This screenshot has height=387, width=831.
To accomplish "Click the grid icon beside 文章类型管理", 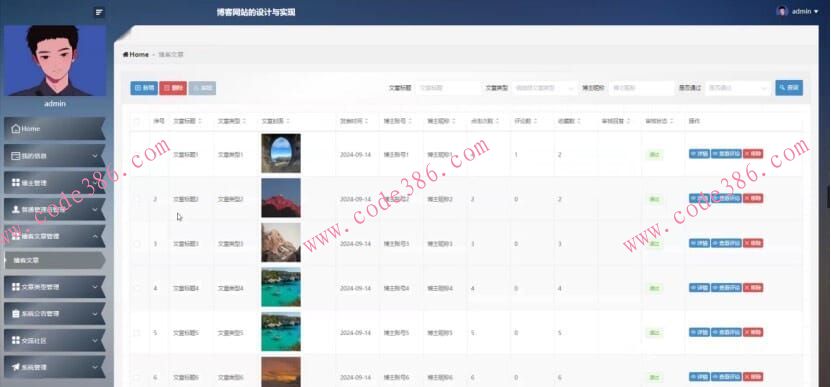I will tap(15, 287).
